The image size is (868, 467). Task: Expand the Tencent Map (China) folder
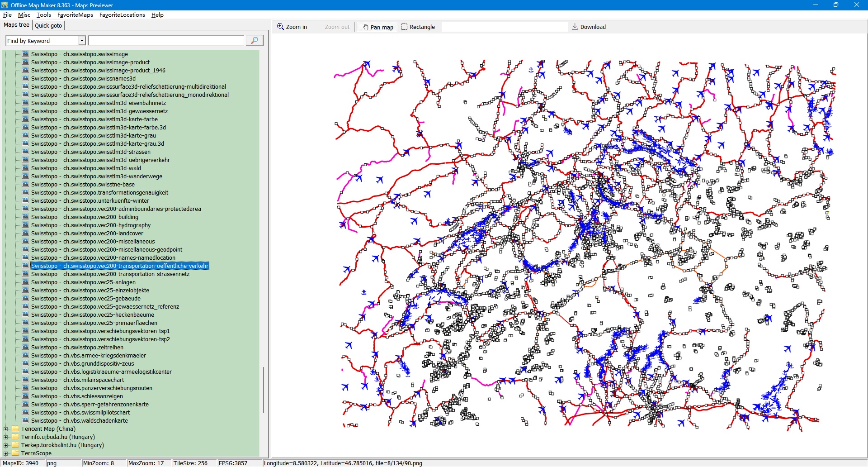click(x=6, y=429)
